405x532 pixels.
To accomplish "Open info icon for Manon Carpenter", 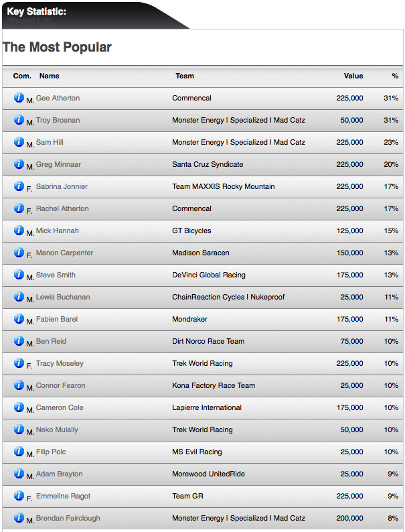I will pyautogui.click(x=19, y=253).
